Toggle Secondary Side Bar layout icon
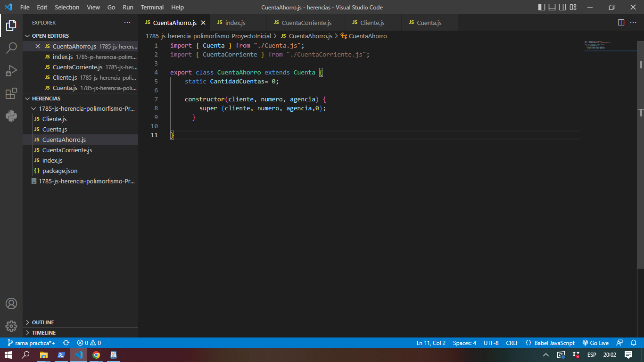The width and height of the screenshot is (644, 362). point(562,7)
